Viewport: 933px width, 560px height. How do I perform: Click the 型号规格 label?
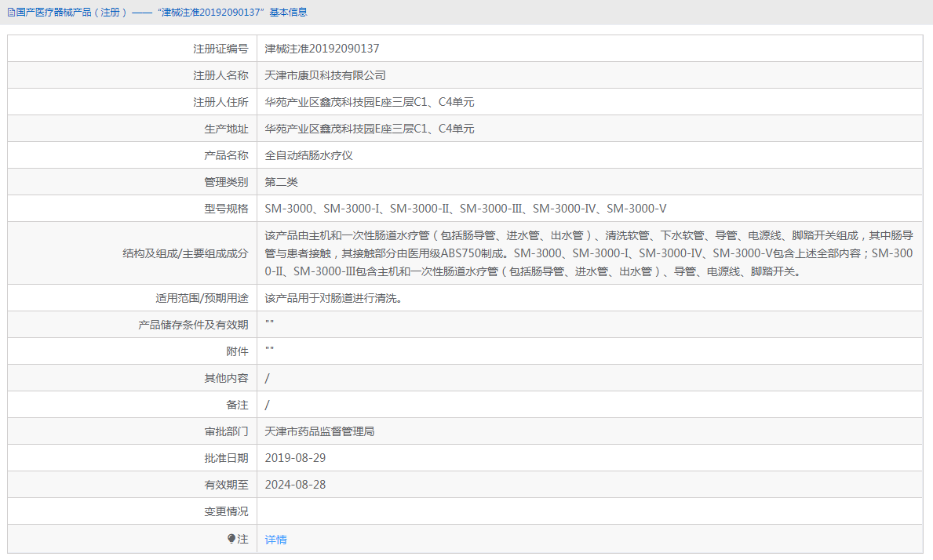pos(226,209)
